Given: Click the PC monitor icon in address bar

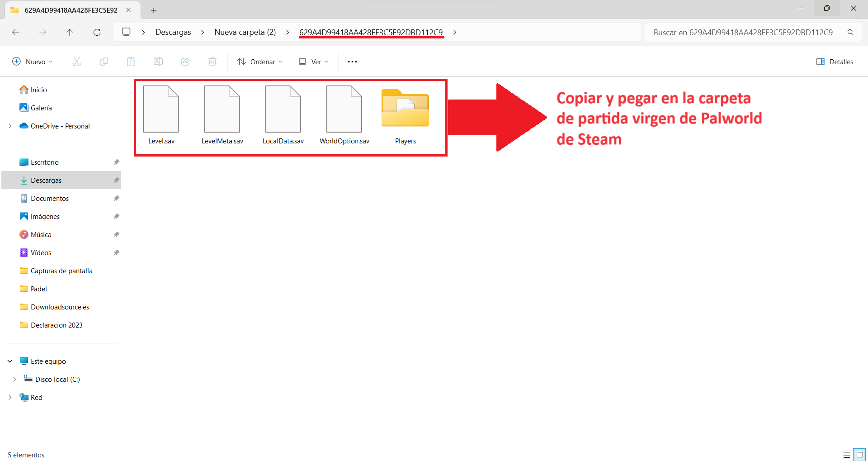Looking at the screenshot, I should (126, 32).
